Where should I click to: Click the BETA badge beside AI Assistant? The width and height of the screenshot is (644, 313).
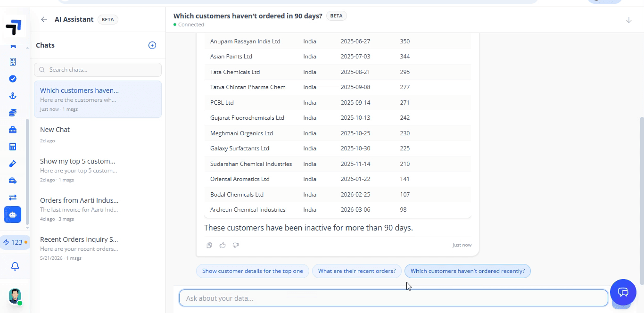coord(108,19)
